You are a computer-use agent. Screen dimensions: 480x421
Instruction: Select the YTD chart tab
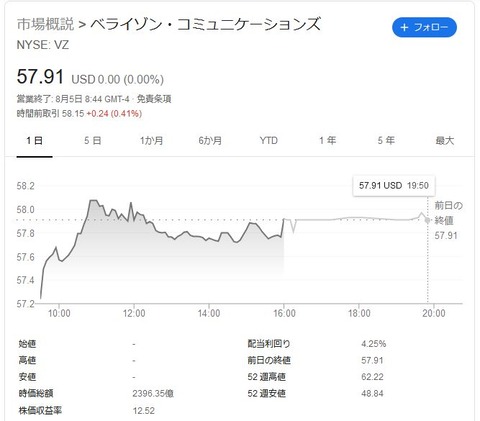[x=268, y=140]
